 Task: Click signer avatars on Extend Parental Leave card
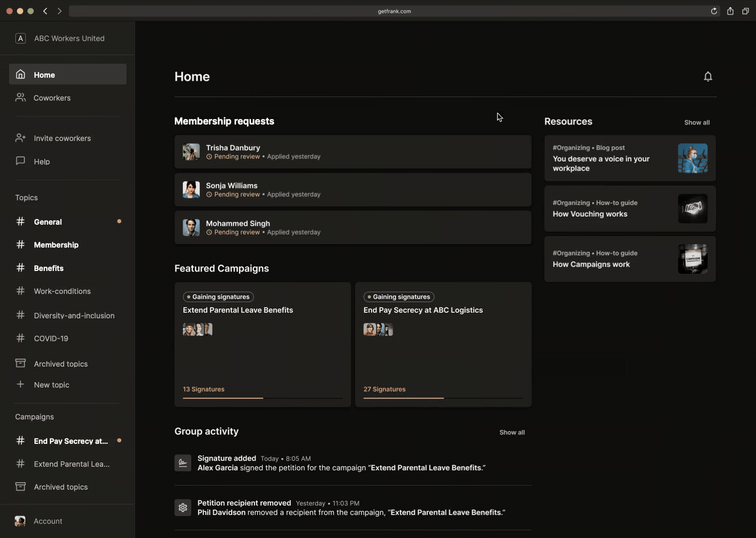[x=198, y=329]
